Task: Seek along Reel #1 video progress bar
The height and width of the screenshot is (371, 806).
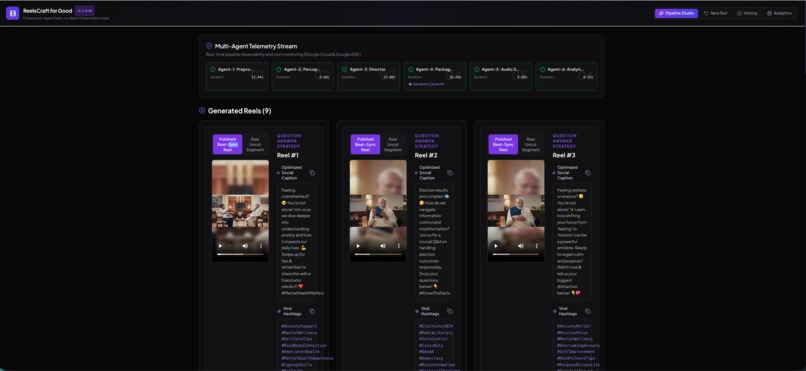Action: 240,254
